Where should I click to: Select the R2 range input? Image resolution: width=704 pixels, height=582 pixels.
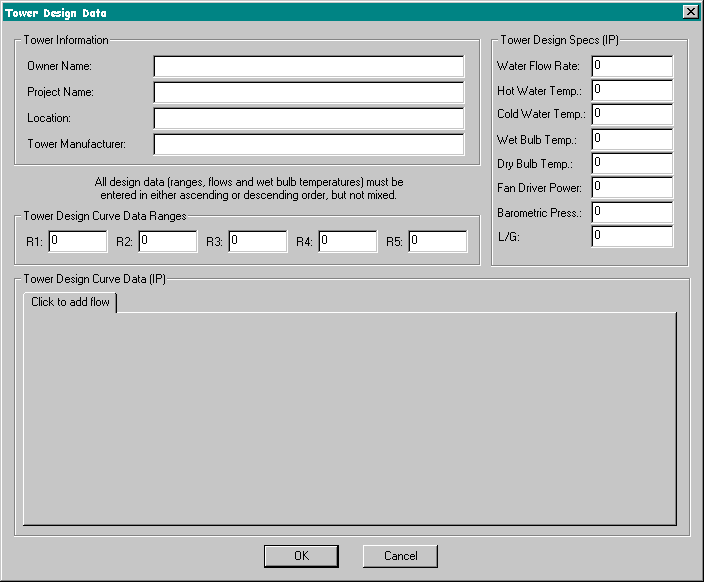point(167,241)
